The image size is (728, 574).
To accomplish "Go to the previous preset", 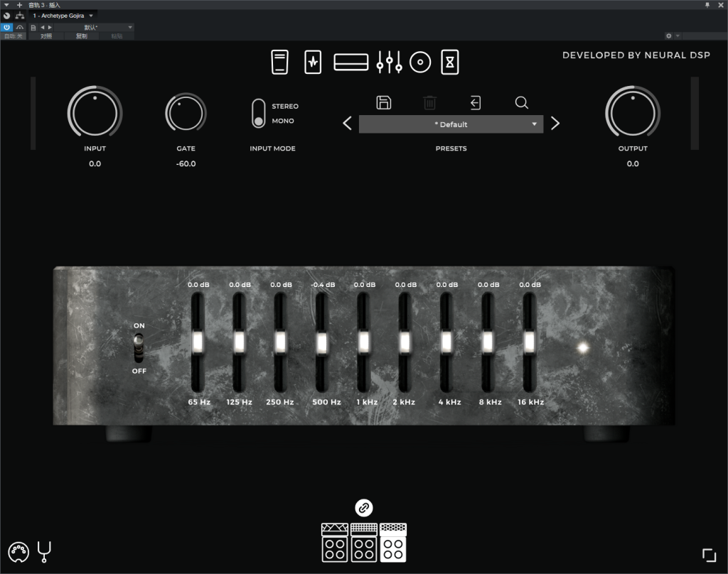I will pyautogui.click(x=347, y=124).
